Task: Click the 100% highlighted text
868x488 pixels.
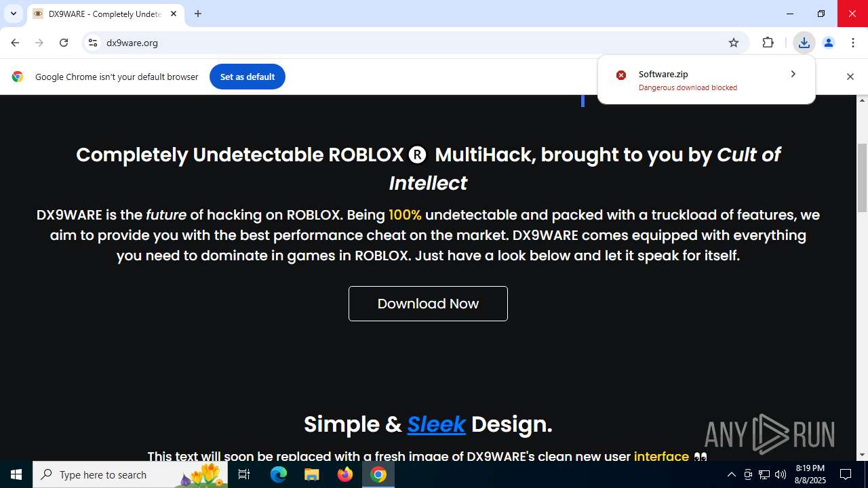Action: [405, 215]
